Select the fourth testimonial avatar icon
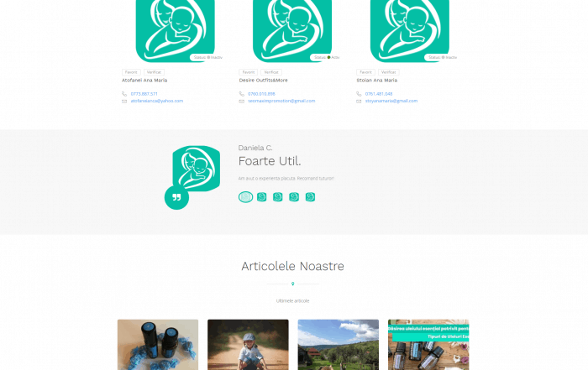 click(x=294, y=197)
